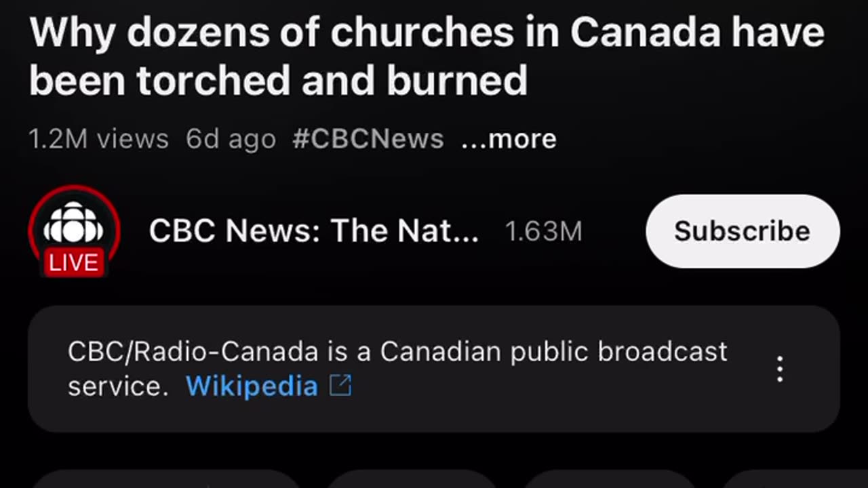Tap the 6d ago upload date
868x488 pixels.
(231, 139)
